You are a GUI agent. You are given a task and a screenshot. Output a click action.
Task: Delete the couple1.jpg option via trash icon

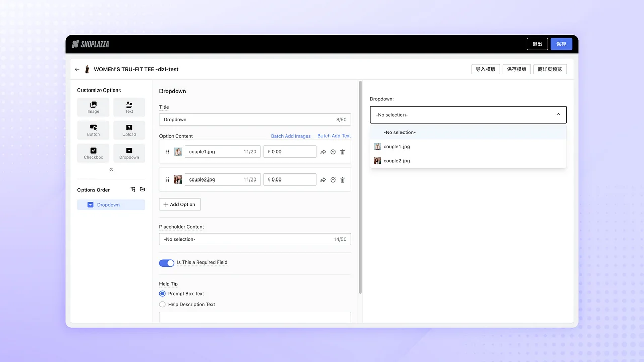(342, 151)
